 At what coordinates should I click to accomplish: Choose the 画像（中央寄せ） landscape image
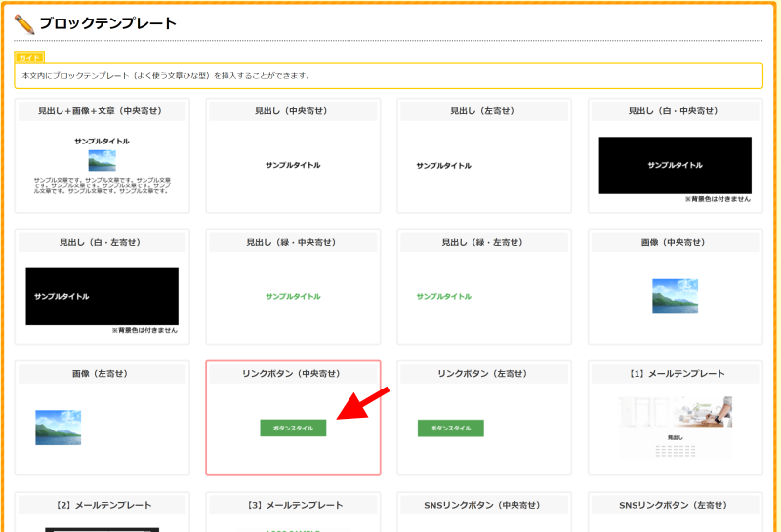[675, 297]
